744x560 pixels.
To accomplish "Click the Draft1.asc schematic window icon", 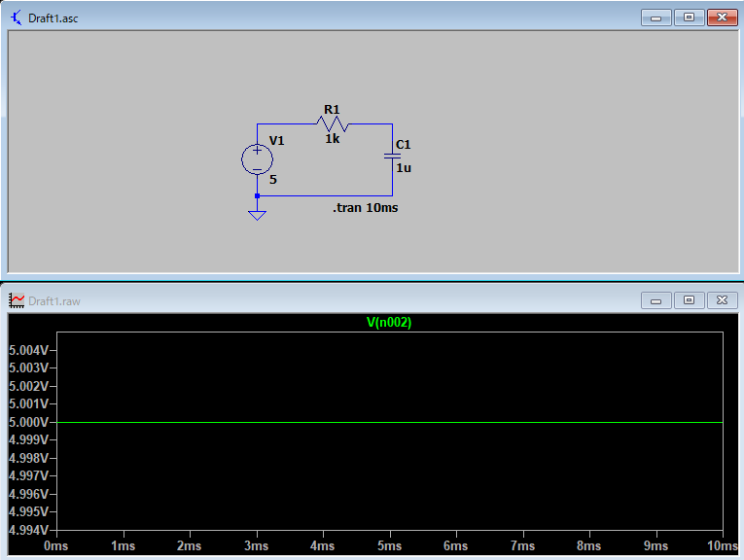I will point(17,17).
